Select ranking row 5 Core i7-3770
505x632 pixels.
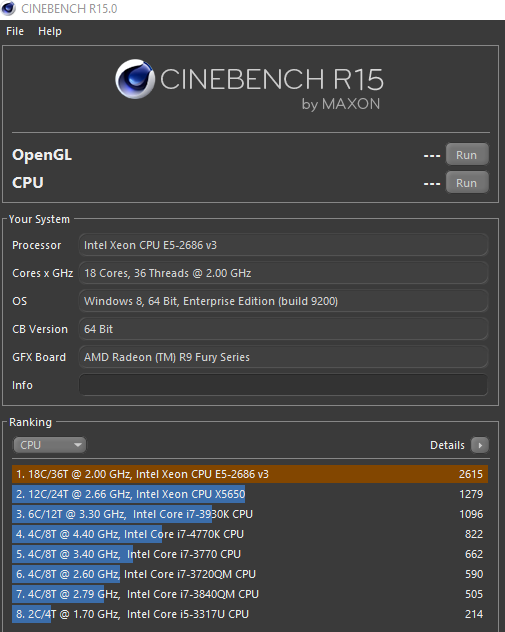250,554
